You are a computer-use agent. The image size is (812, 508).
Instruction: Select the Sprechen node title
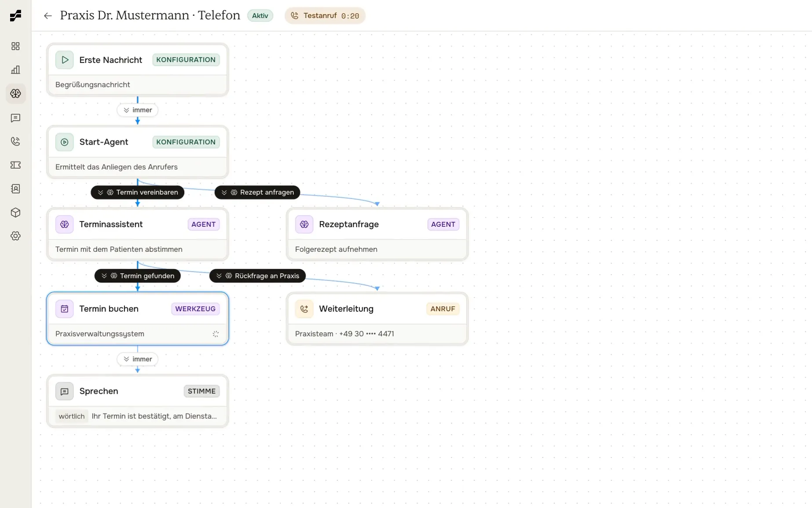(x=99, y=391)
